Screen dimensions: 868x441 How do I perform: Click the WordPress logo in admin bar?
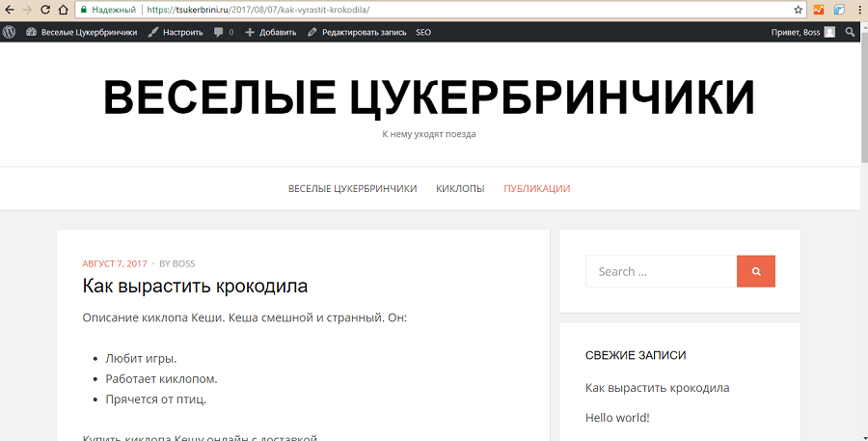(9, 32)
